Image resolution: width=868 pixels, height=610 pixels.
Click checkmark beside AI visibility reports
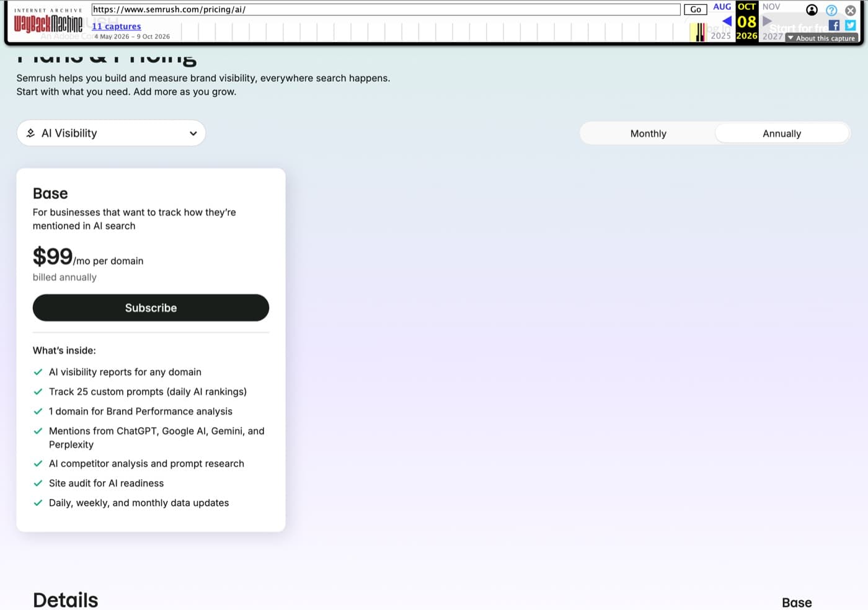pyautogui.click(x=38, y=372)
